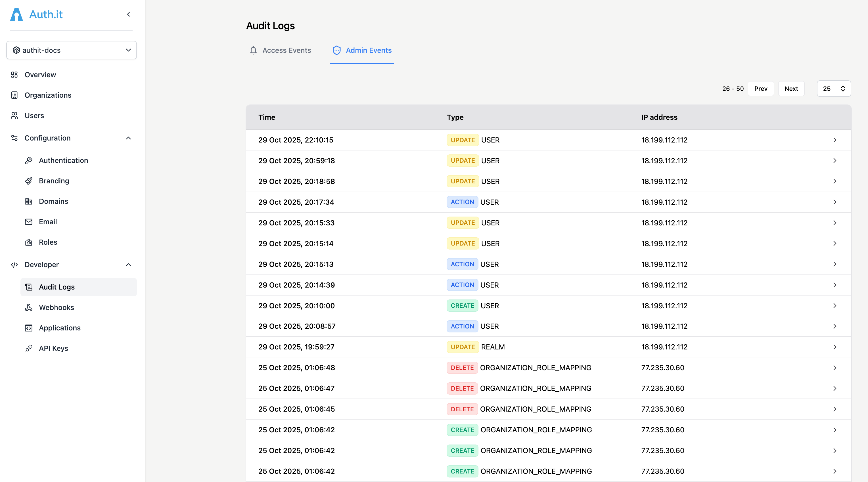The width and height of the screenshot is (868, 482).
Task: Click the Branding paintbrush icon
Action: click(x=29, y=181)
